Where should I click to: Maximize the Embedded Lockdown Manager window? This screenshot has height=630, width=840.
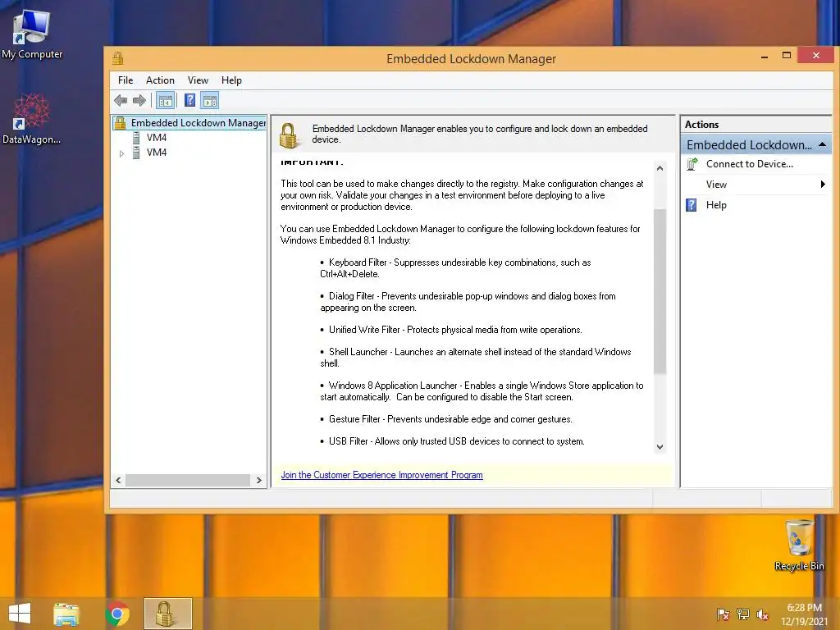click(787, 56)
